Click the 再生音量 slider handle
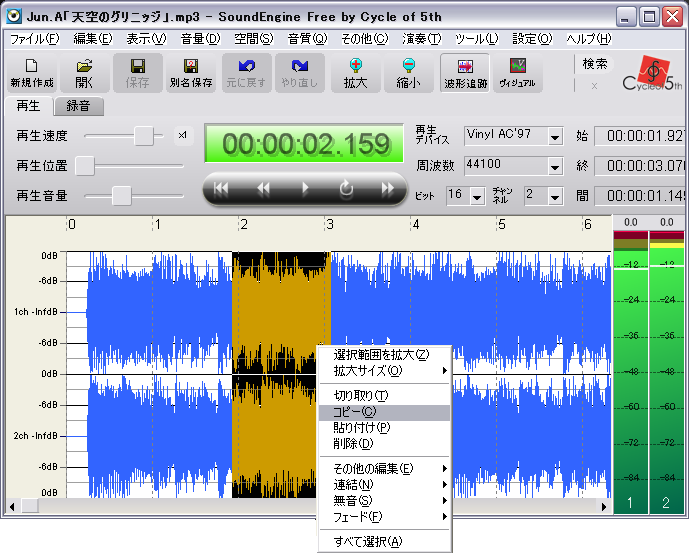This screenshot has width=689, height=553. (122, 196)
